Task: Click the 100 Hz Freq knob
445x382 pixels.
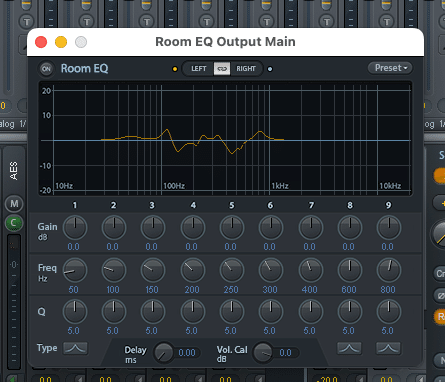Action: [x=114, y=270]
